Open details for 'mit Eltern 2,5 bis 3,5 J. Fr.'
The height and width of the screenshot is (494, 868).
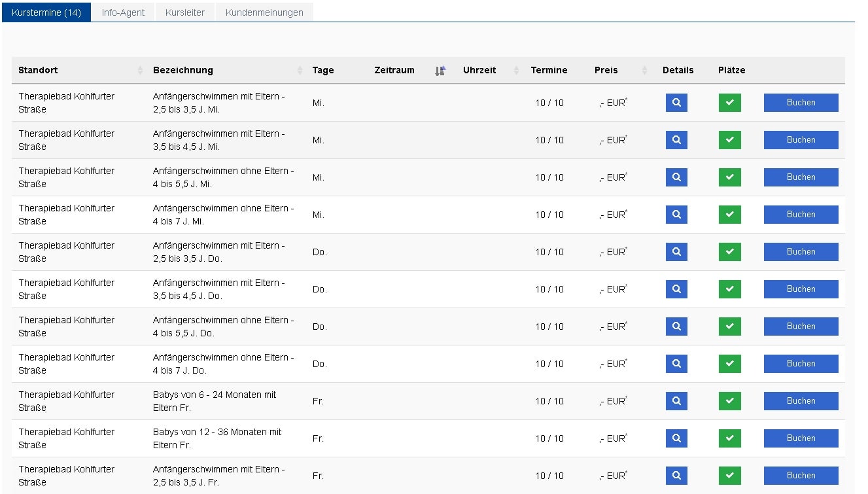coord(676,476)
